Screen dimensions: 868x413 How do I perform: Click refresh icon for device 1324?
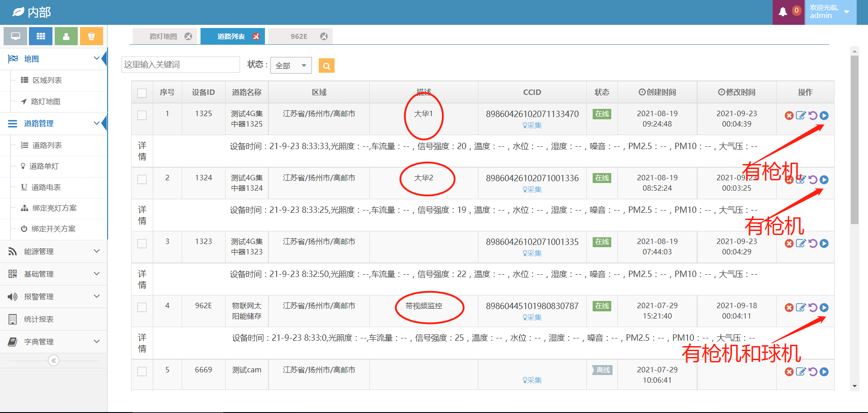[x=812, y=180]
